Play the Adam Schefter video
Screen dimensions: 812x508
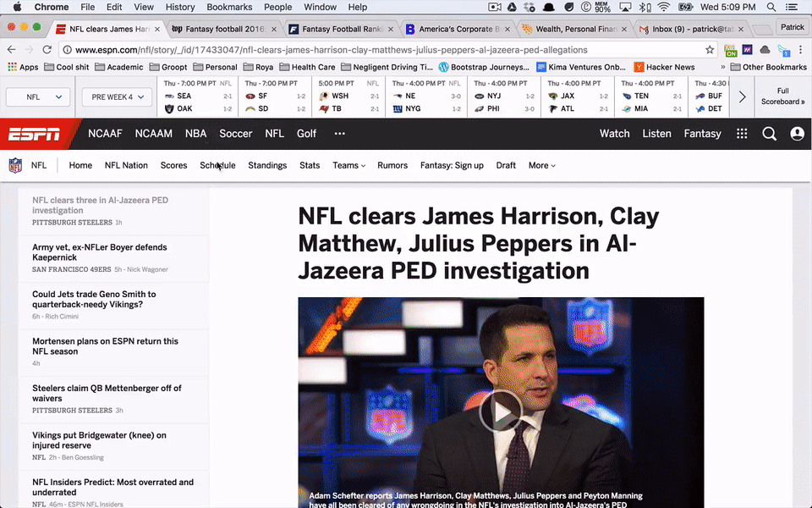(500, 411)
